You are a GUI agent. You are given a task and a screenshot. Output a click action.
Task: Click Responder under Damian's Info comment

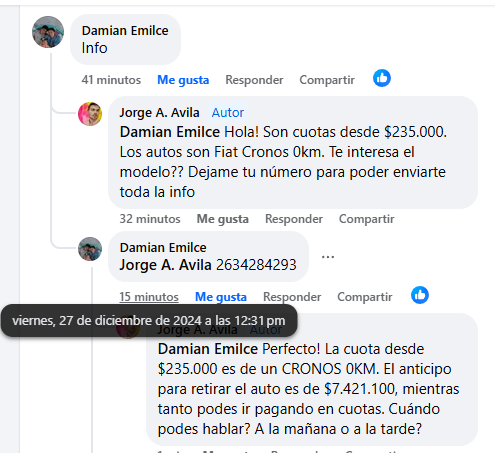[x=254, y=80]
